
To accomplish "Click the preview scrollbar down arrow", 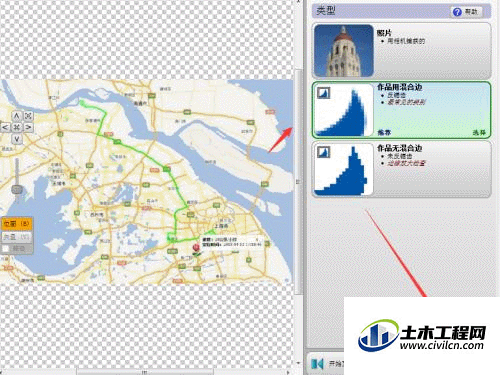I will 299,363.
